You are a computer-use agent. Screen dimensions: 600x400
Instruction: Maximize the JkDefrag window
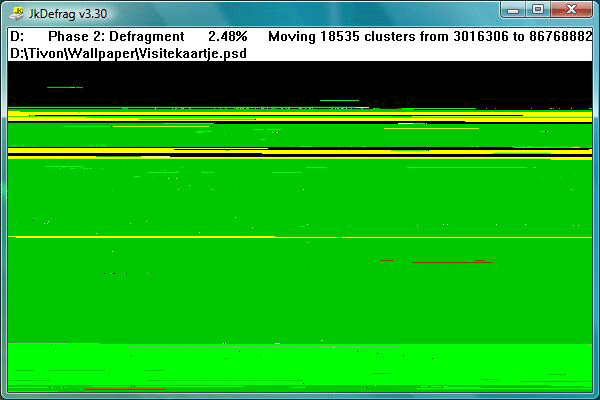click(x=538, y=10)
